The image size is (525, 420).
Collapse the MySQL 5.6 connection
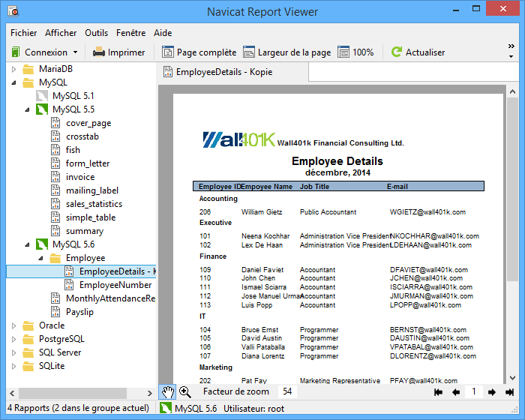point(27,244)
